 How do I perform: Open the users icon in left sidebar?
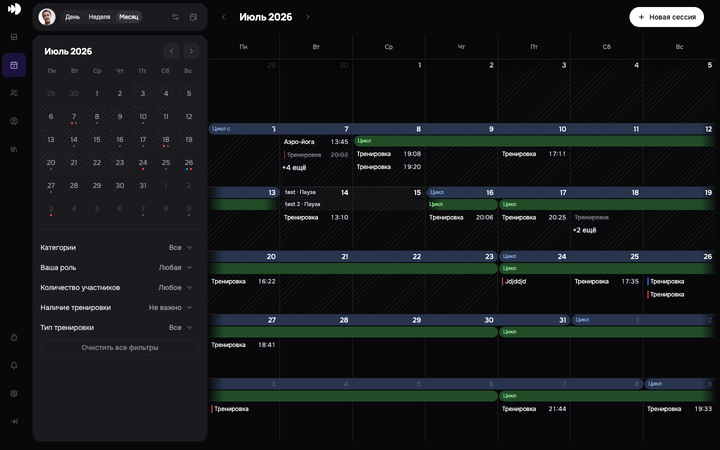click(14, 93)
